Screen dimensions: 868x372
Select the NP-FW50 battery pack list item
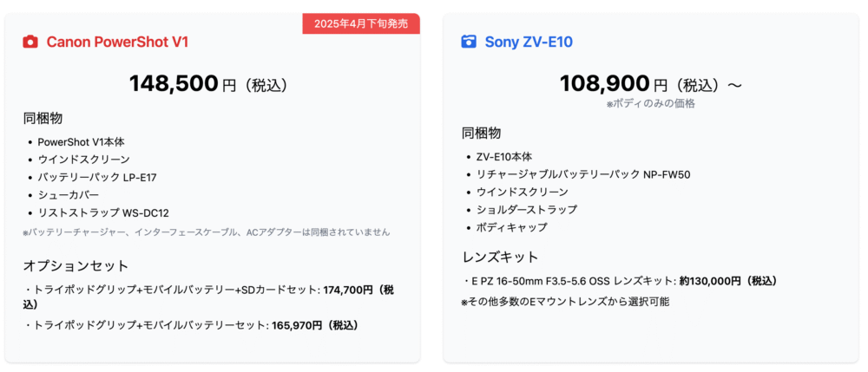583,174
